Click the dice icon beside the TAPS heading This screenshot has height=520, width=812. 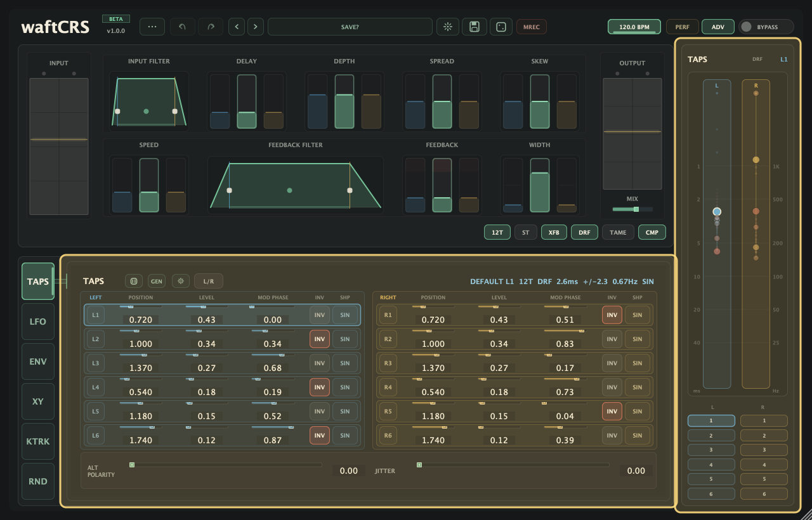(x=134, y=281)
